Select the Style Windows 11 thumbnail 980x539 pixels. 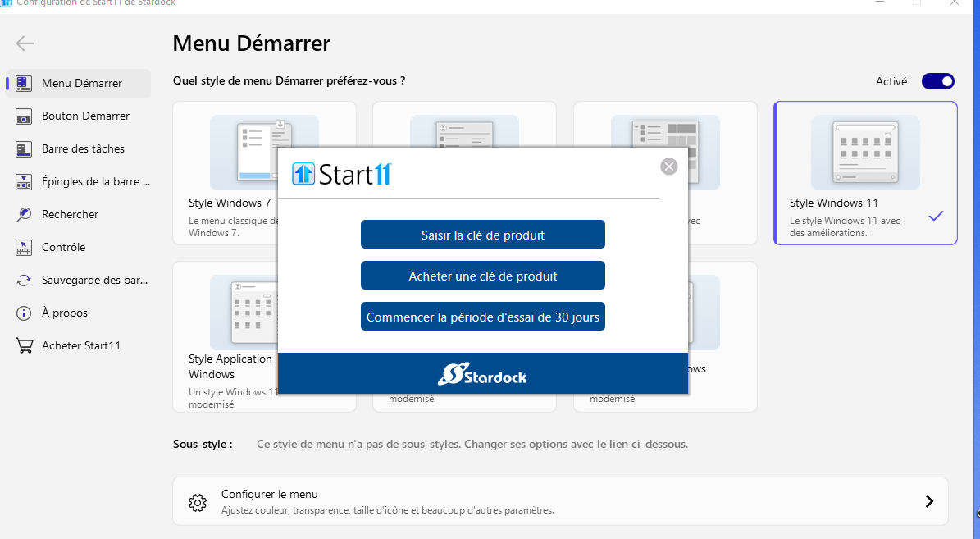(x=865, y=153)
